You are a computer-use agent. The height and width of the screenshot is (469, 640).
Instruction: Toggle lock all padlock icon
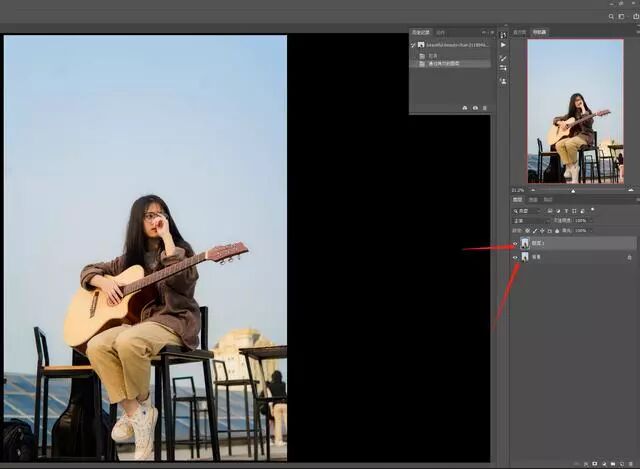tap(557, 231)
